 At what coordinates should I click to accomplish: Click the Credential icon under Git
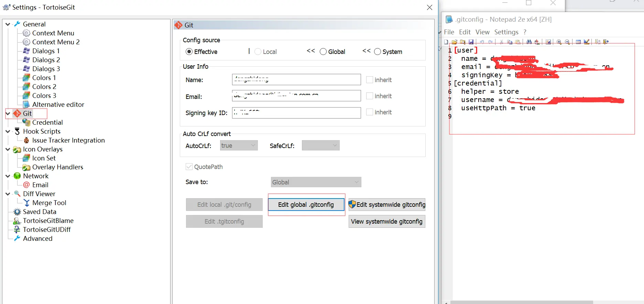(26, 122)
